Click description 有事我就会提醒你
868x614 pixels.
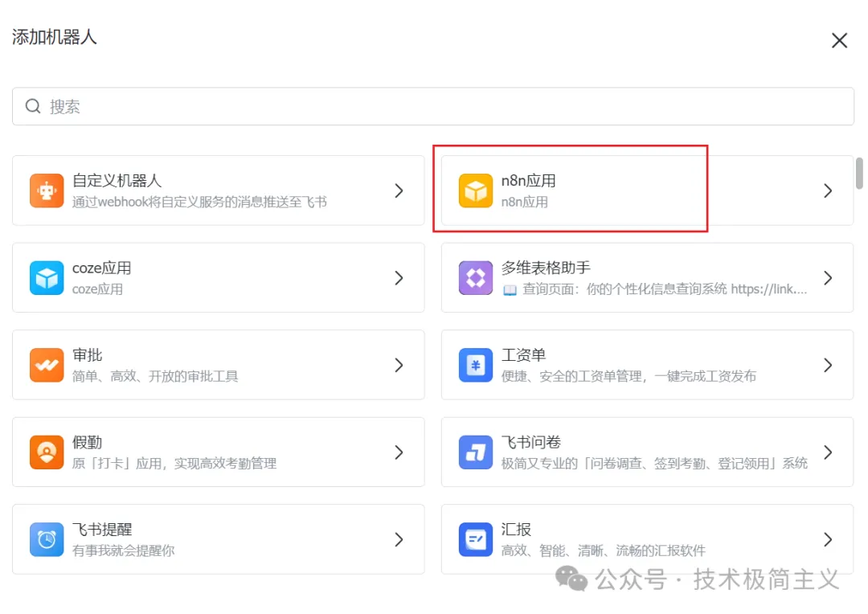pyautogui.click(x=124, y=551)
